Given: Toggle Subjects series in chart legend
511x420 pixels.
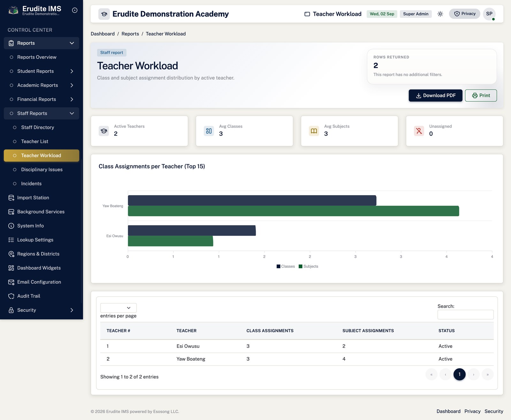Looking at the screenshot, I should click(x=309, y=266).
